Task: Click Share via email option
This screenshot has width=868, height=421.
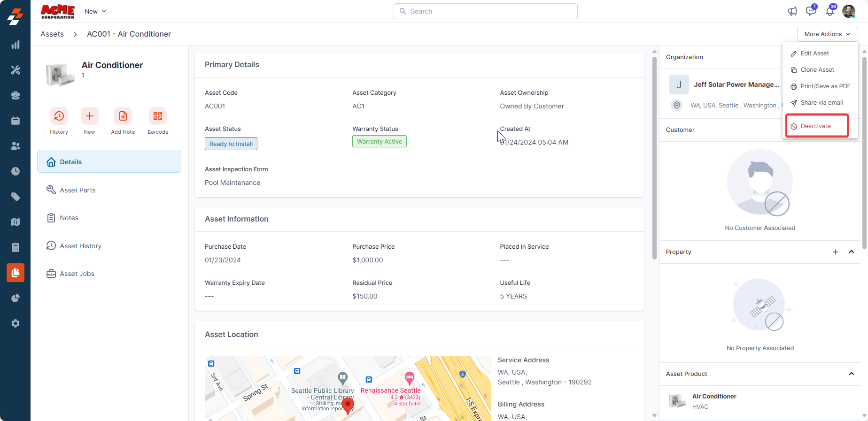Action: [x=821, y=103]
